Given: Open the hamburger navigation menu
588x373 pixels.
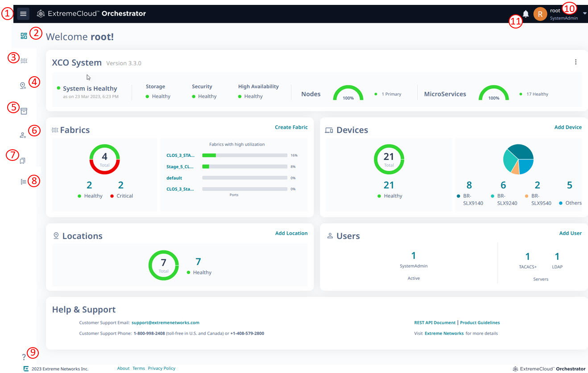Looking at the screenshot, I should click(x=23, y=14).
